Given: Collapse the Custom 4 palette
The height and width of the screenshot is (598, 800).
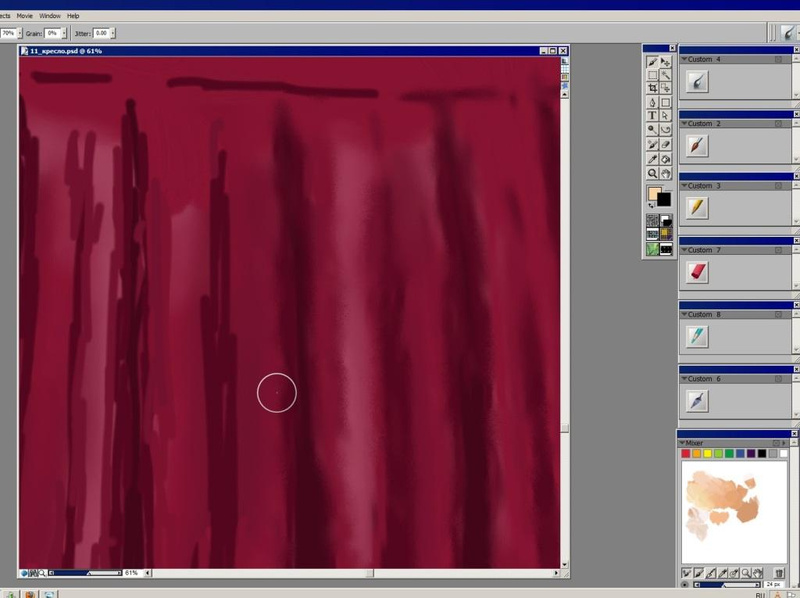Looking at the screenshot, I should (684, 59).
